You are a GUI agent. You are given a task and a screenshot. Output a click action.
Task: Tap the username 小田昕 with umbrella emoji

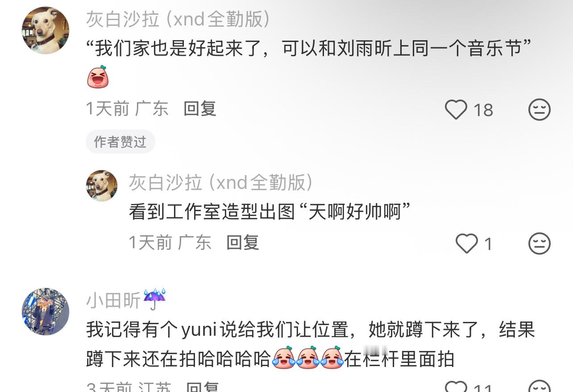[126, 300]
